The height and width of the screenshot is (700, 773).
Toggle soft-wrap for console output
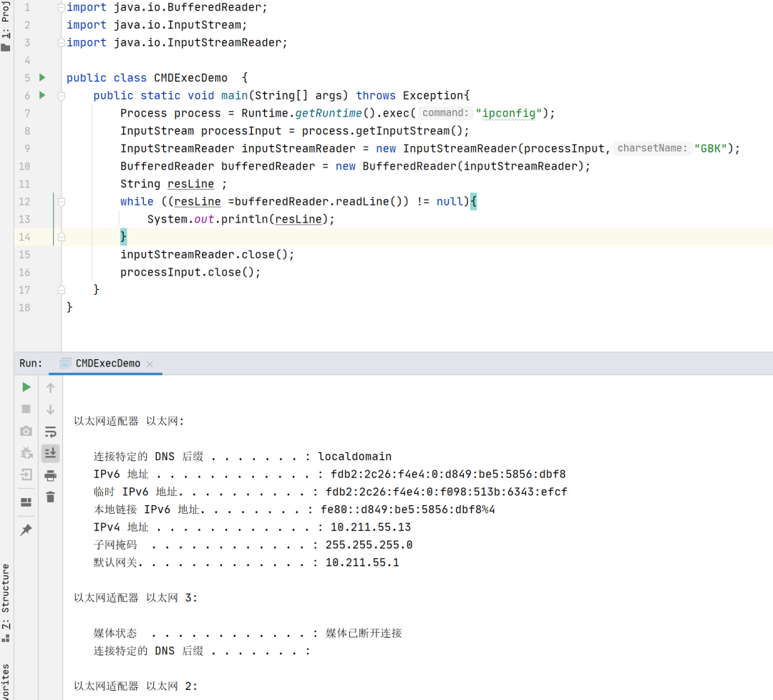pyautogui.click(x=50, y=432)
